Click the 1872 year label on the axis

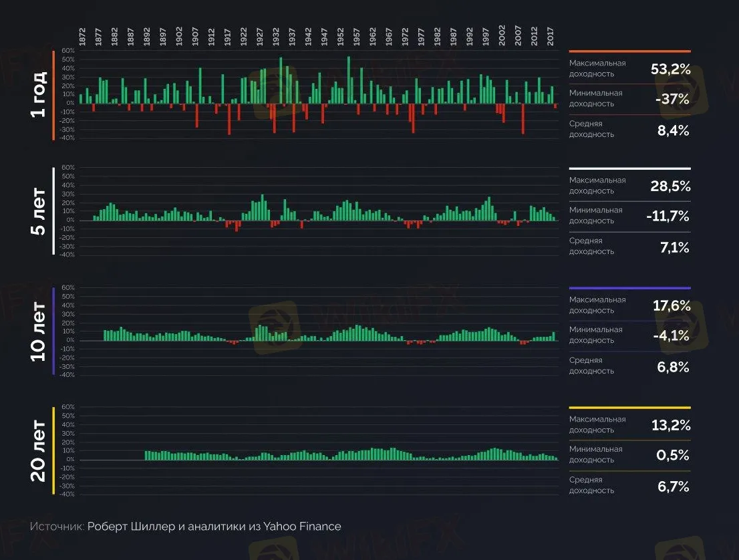pyautogui.click(x=82, y=36)
